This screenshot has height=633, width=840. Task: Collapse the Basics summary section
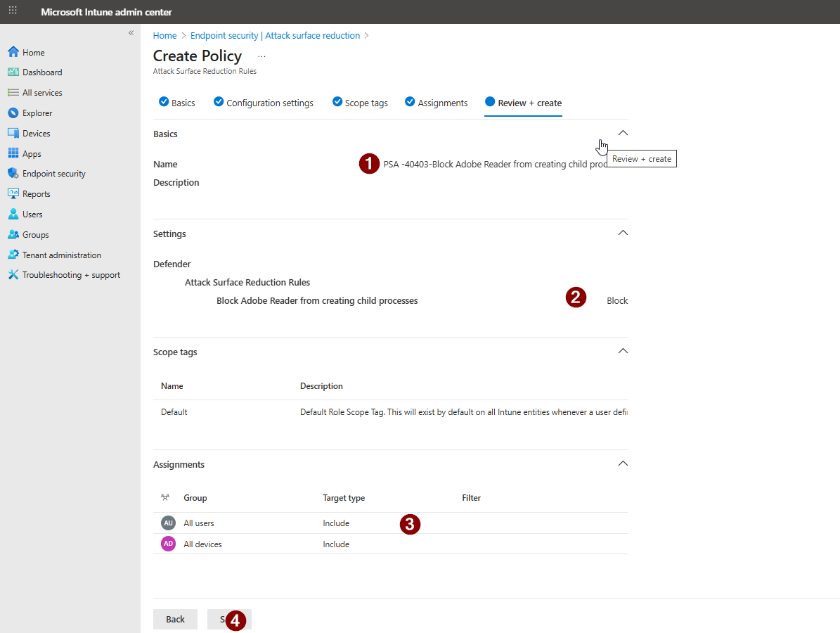pyautogui.click(x=623, y=132)
